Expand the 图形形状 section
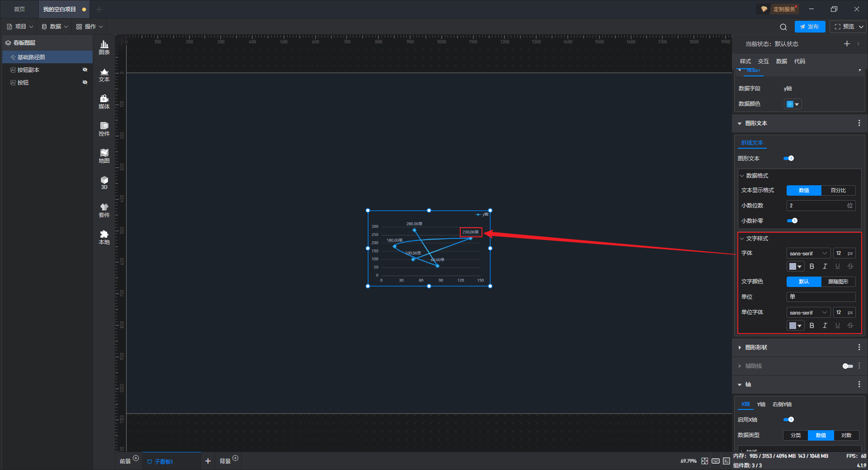The height and width of the screenshot is (470, 868). click(740, 348)
